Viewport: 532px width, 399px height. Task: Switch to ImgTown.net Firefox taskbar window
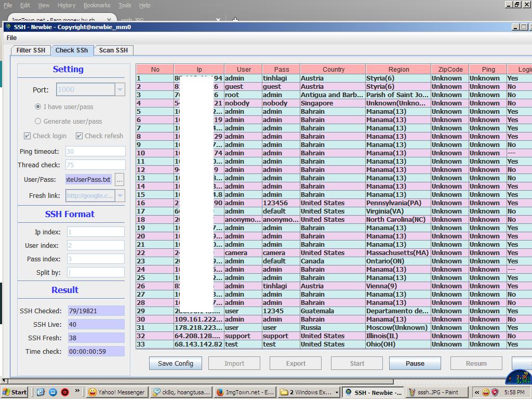(x=244, y=392)
